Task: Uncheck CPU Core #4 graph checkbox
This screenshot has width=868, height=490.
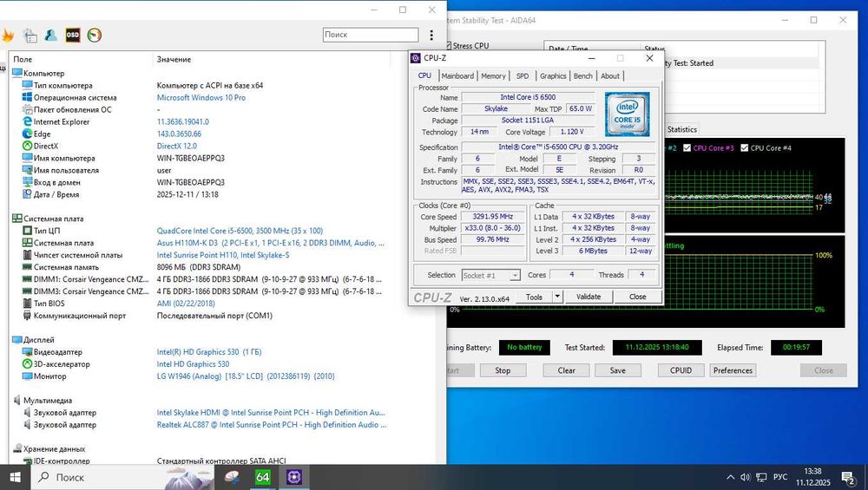Action: point(745,147)
